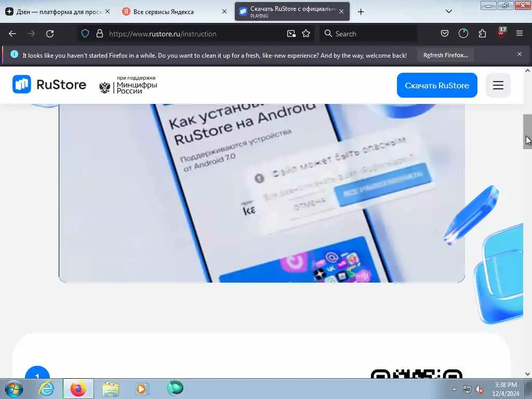
Task: Click Firefox taskbar icon
Action: (x=78, y=389)
